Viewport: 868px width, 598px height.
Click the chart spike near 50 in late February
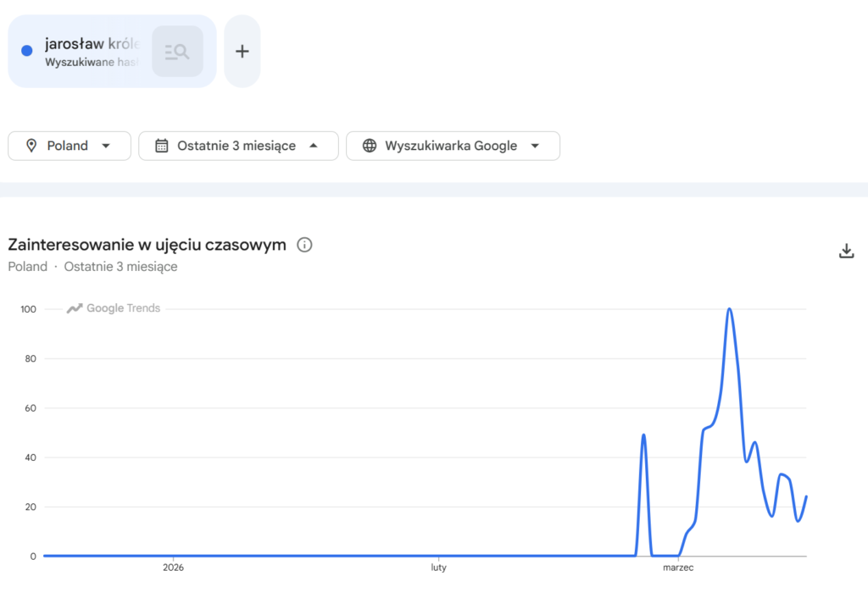click(x=644, y=435)
